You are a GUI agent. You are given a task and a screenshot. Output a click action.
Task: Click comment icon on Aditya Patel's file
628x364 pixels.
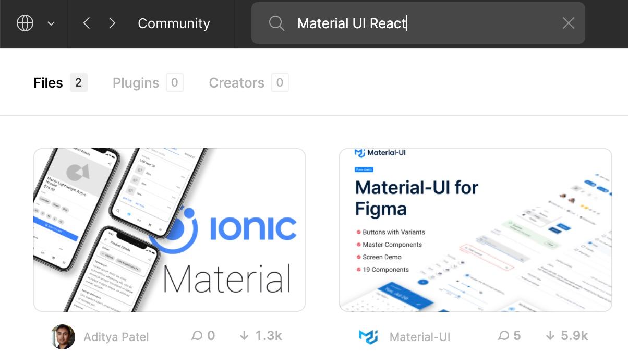click(x=197, y=336)
